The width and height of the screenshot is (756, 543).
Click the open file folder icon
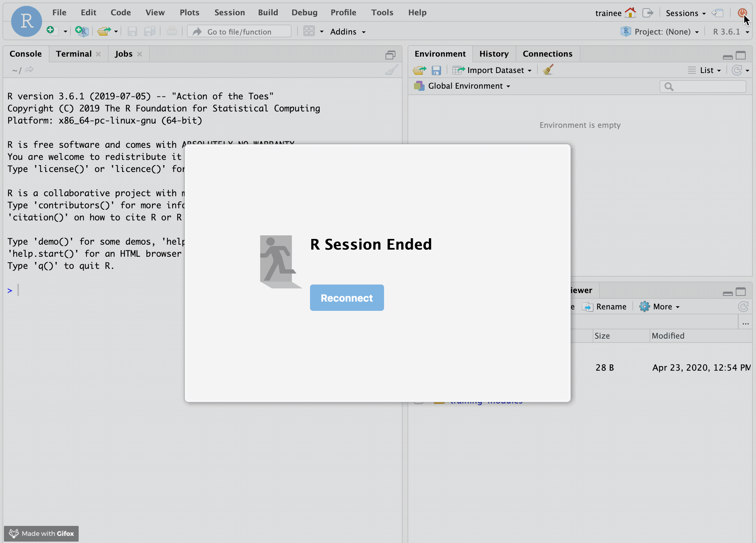pyautogui.click(x=104, y=31)
